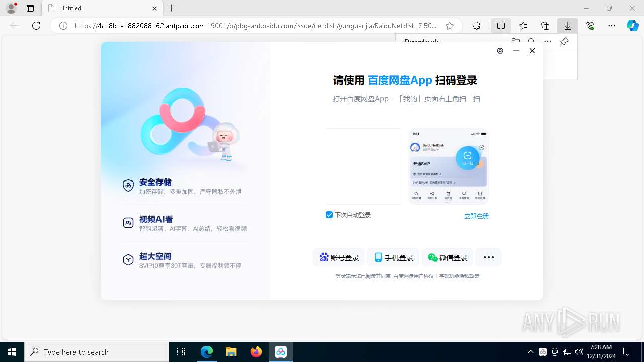The height and width of the screenshot is (362, 644).
Task: Open the Windows Start menu
Action: tap(12, 352)
